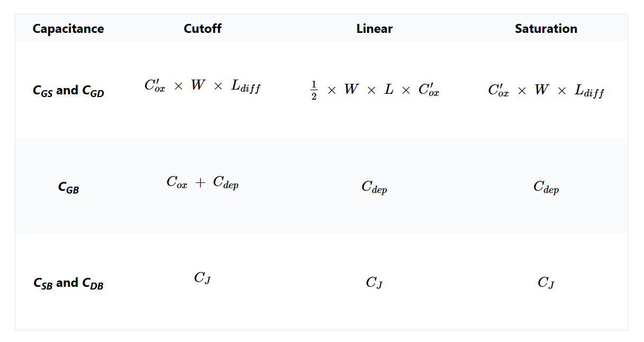Click the CSB and CDB row label

(68, 283)
